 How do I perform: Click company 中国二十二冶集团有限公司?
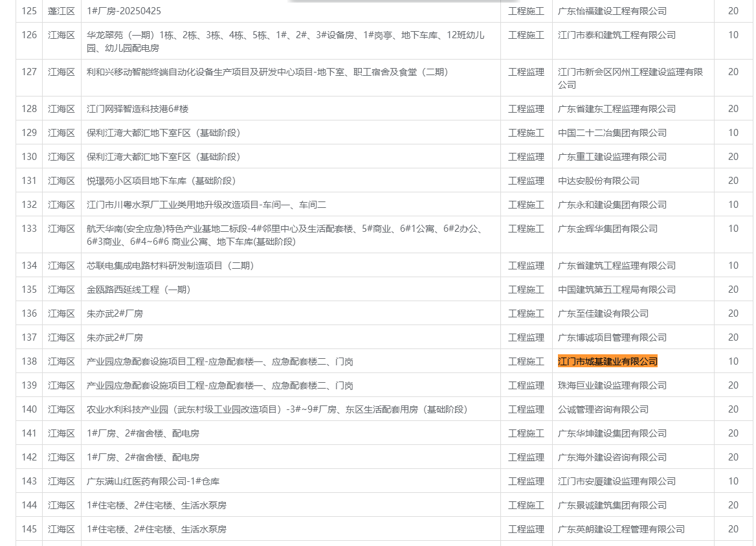(x=612, y=133)
